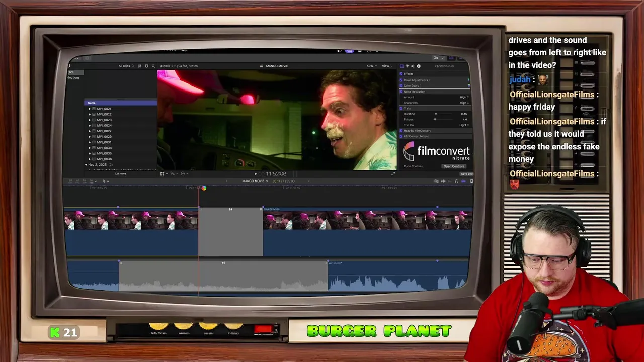Play the viewer with the play button
644x362 pixels.
256,174
